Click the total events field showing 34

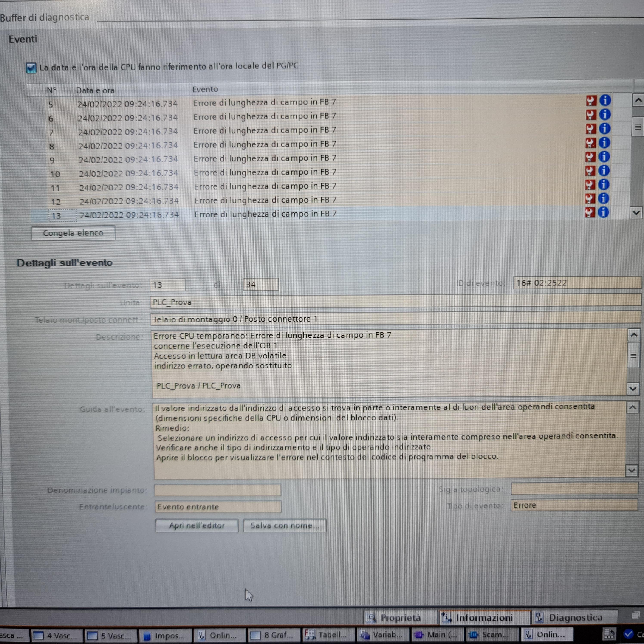261,284
